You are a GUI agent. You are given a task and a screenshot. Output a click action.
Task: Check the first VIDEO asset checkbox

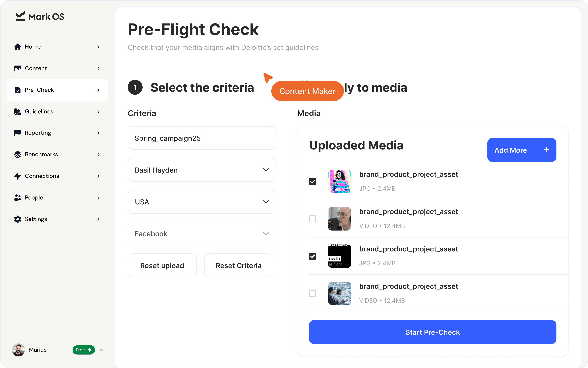pyautogui.click(x=312, y=219)
